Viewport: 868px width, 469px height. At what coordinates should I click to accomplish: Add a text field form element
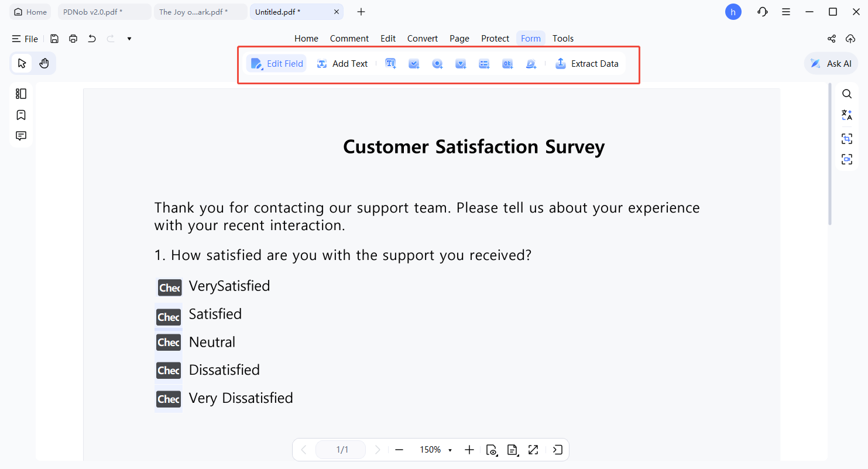click(390, 64)
